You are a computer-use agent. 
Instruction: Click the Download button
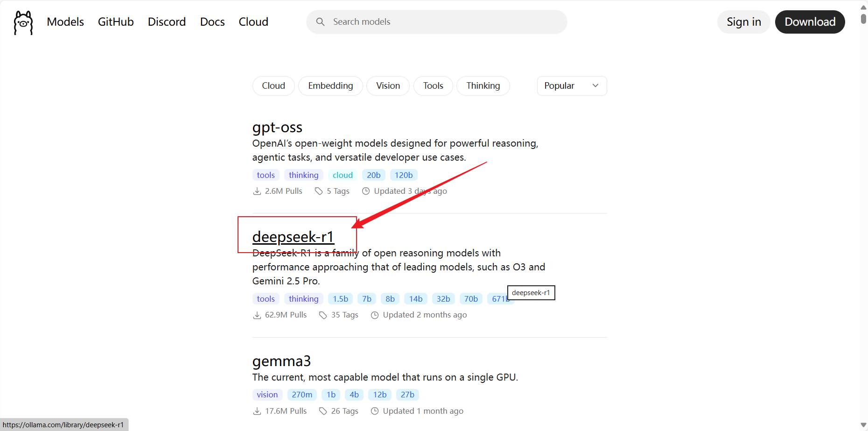pyautogui.click(x=810, y=22)
